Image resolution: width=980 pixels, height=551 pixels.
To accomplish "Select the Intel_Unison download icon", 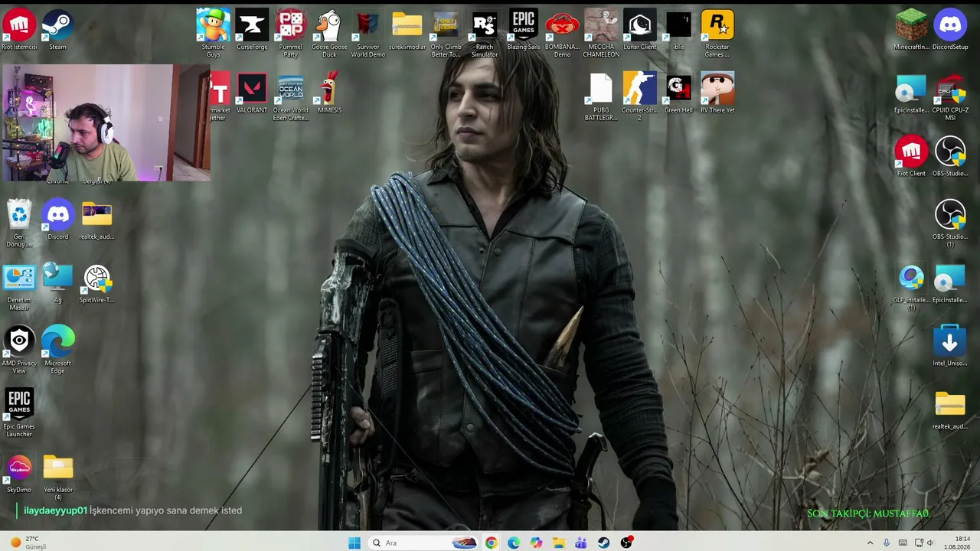I will click(x=950, y=346).
